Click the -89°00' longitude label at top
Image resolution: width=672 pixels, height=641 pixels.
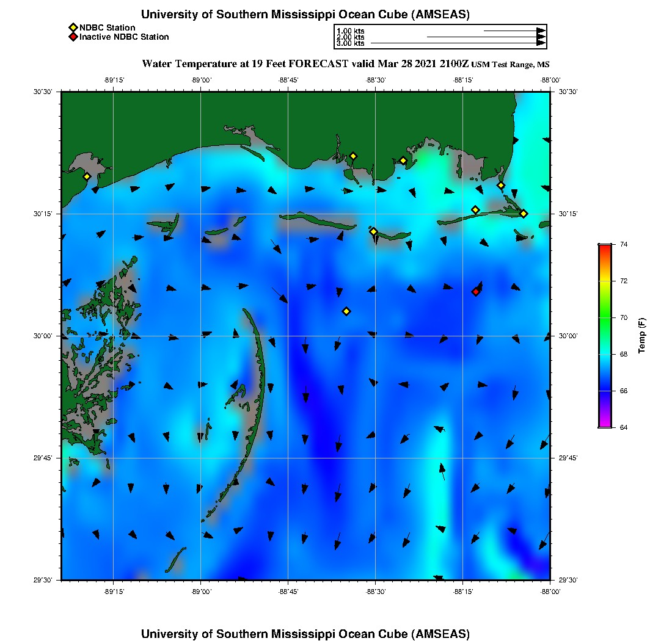point(201,79)
